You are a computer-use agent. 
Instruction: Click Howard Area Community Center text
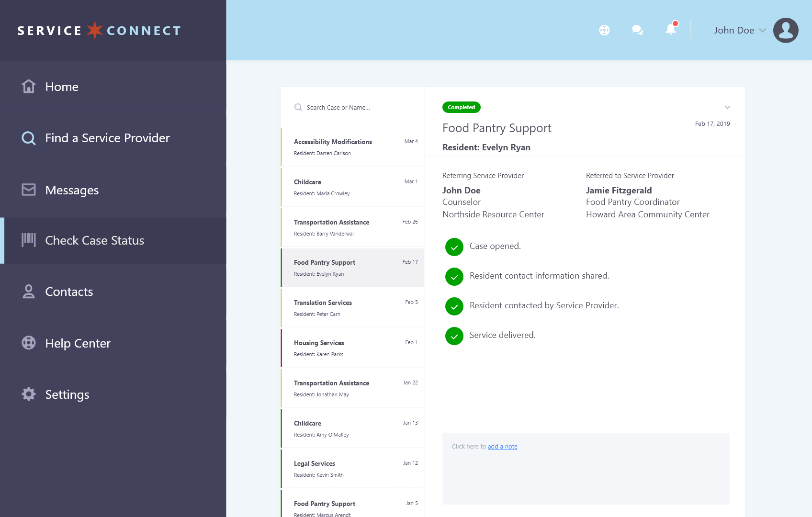pyautogui.click(x=648, y=214)
